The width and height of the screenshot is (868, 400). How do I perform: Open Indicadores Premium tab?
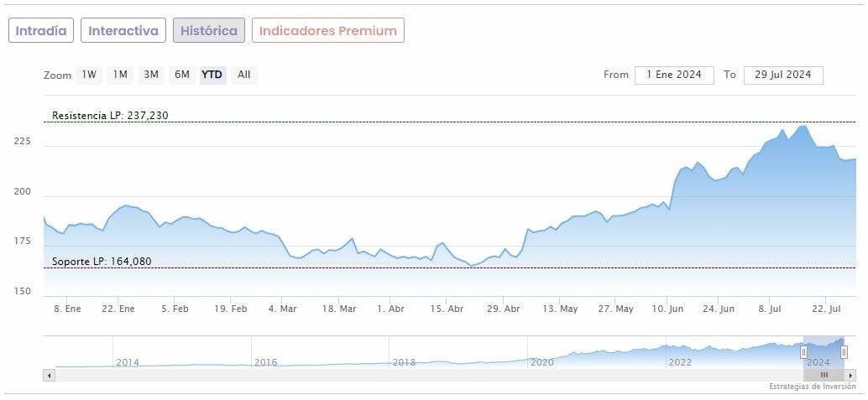coord(327,30)
